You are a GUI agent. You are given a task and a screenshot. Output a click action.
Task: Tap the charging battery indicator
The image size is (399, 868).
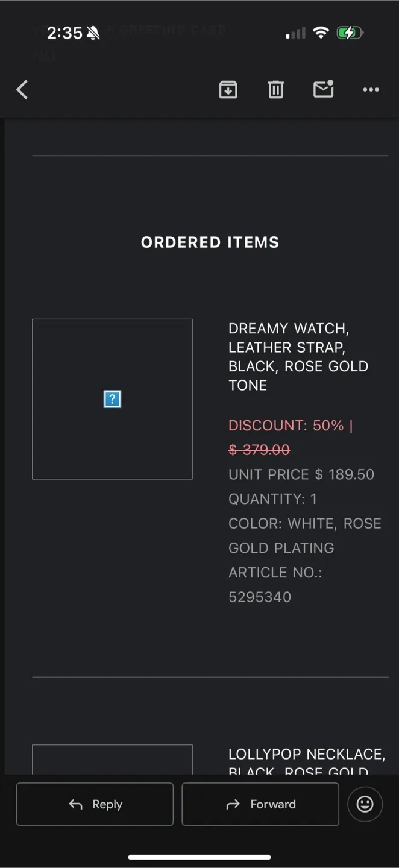coord(350,33)
